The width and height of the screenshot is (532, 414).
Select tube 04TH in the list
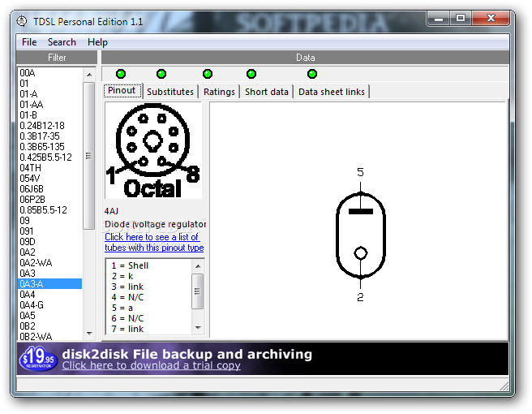[x=50, y=168]
